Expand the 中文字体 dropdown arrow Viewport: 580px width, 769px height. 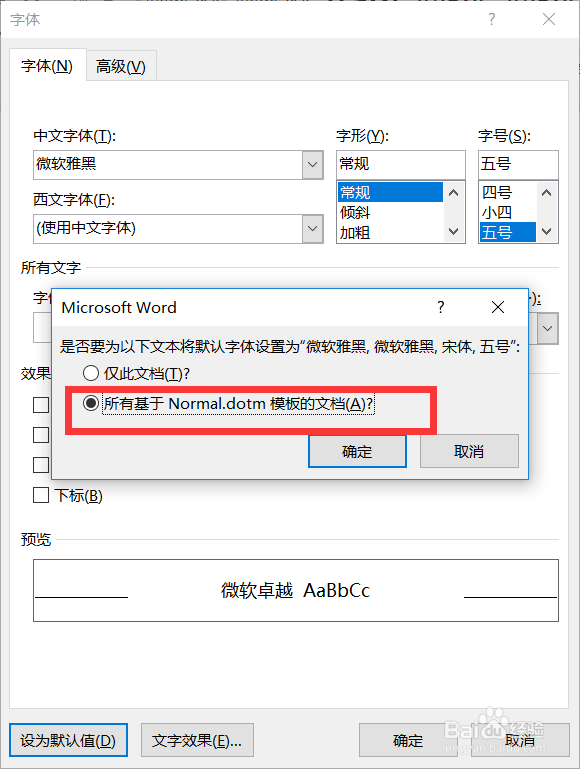[x=312, y=164]
